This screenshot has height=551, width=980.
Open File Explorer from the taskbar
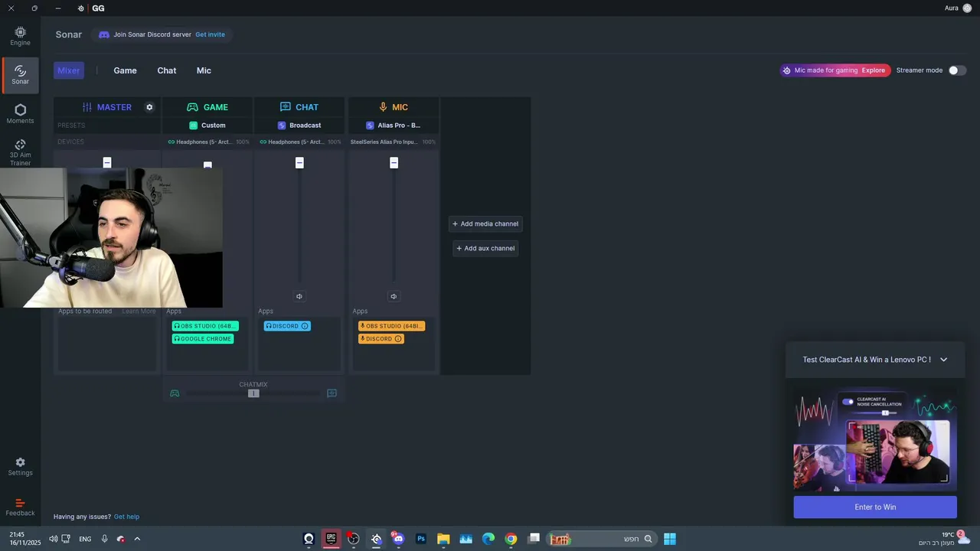click(443, 539)
